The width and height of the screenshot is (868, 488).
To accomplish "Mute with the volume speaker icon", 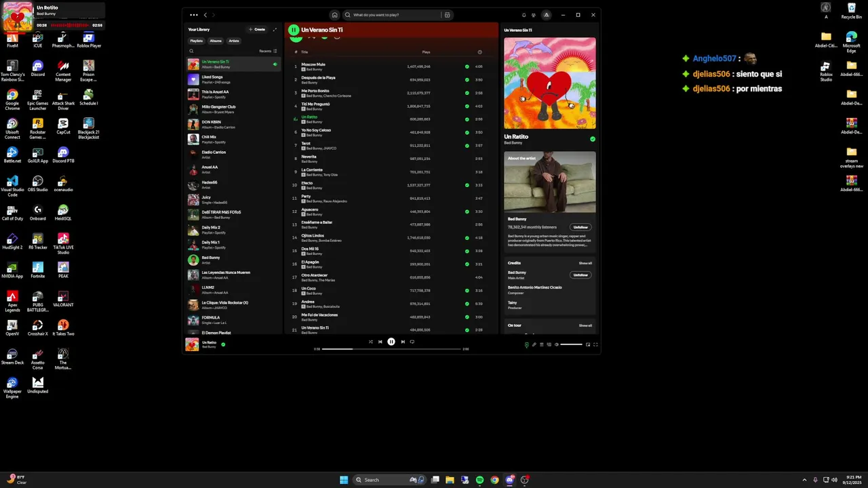I will point(556,344).
